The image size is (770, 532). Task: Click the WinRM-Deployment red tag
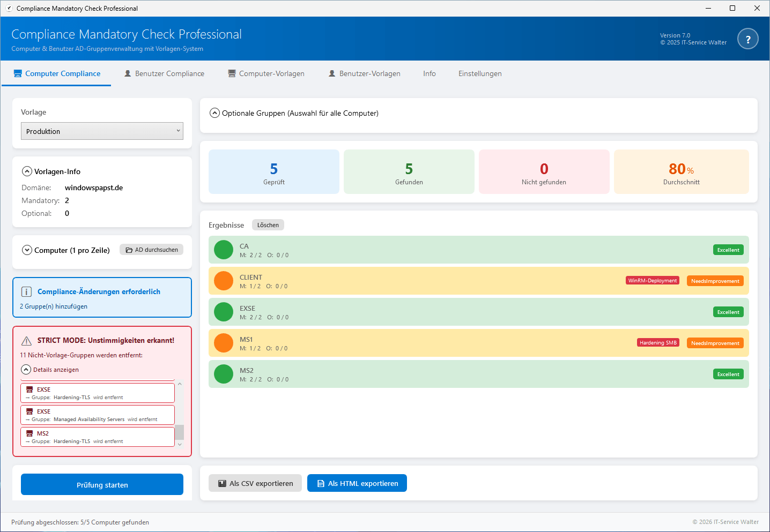pos(653,281)
